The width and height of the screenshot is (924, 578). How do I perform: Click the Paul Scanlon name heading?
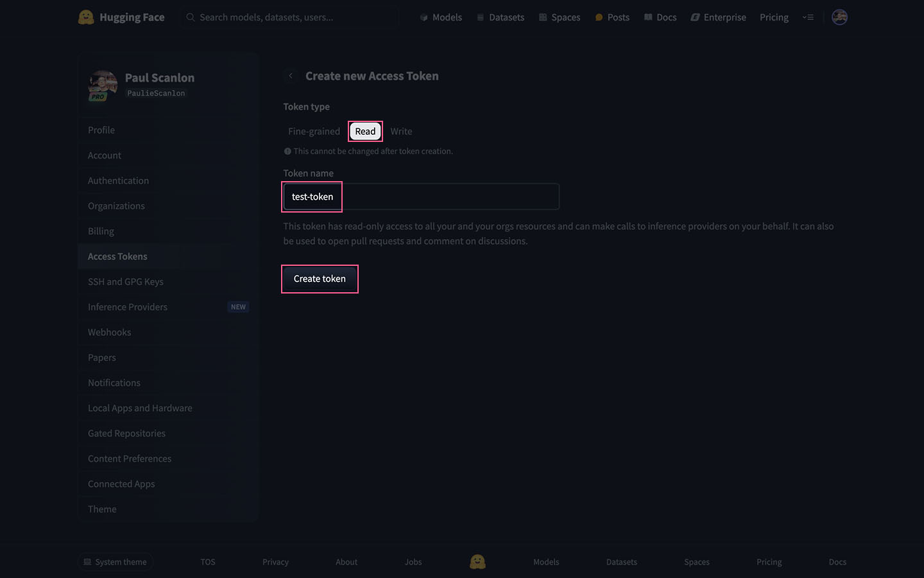pos(160,78)
